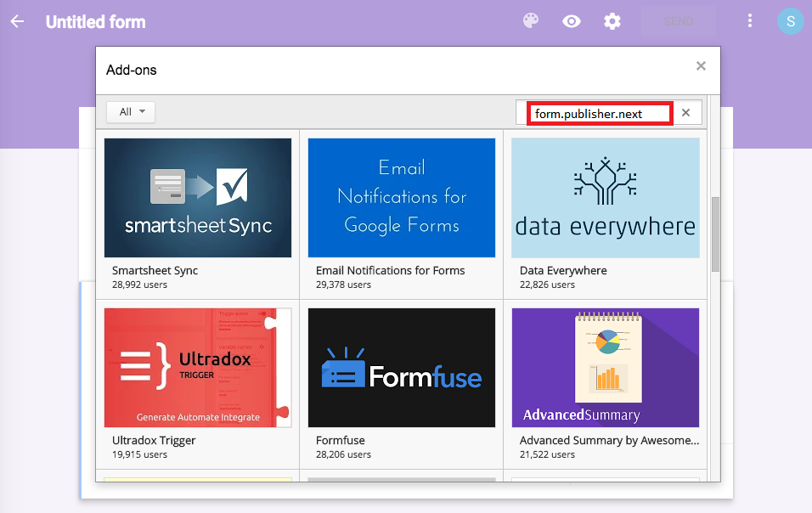Go back using the left arrow
The width and height of the screenshot is (812, 513).
pos(17,21)
